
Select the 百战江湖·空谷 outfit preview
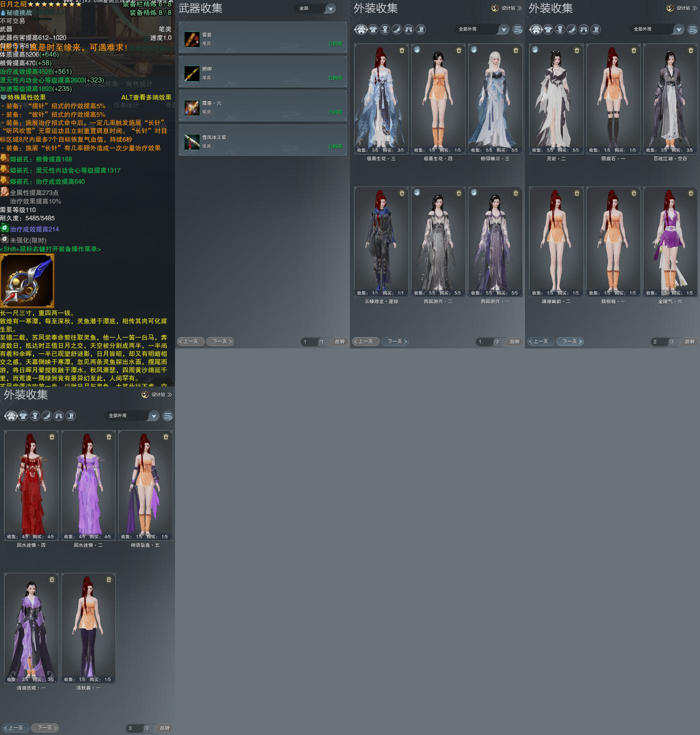click(670, 99)
